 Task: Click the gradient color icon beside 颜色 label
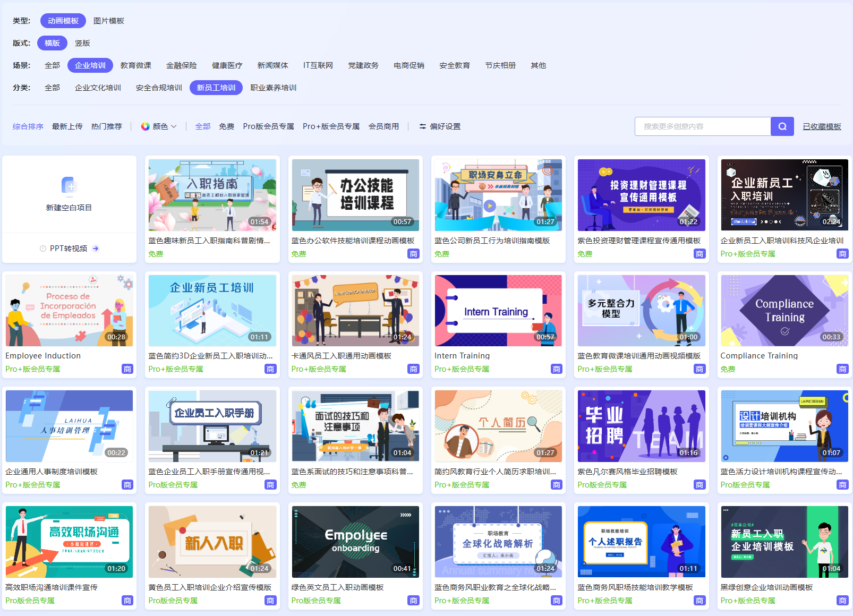(144, 126)
